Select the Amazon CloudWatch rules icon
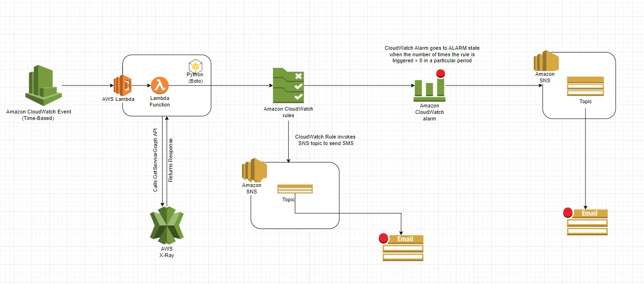Image resolution: width=644 pixels, height=285 pixels. pyautogui.click(x=288, y=86)
